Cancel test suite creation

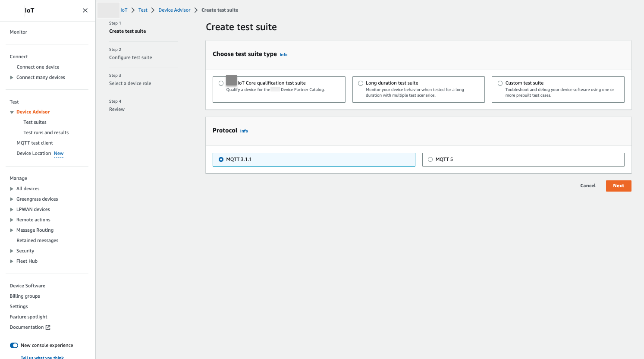tap(587, 186)
